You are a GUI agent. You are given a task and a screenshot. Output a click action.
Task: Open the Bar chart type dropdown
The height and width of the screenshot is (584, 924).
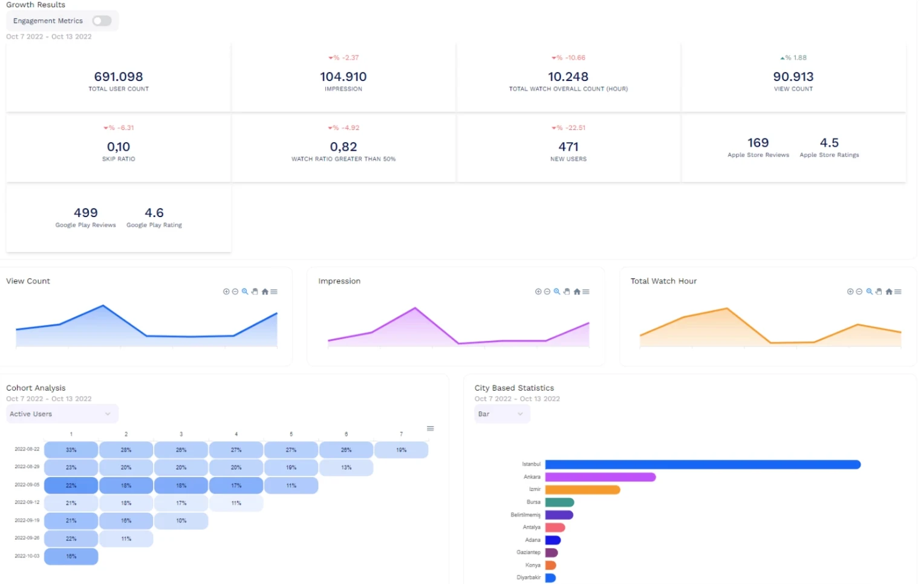[502, 414]
